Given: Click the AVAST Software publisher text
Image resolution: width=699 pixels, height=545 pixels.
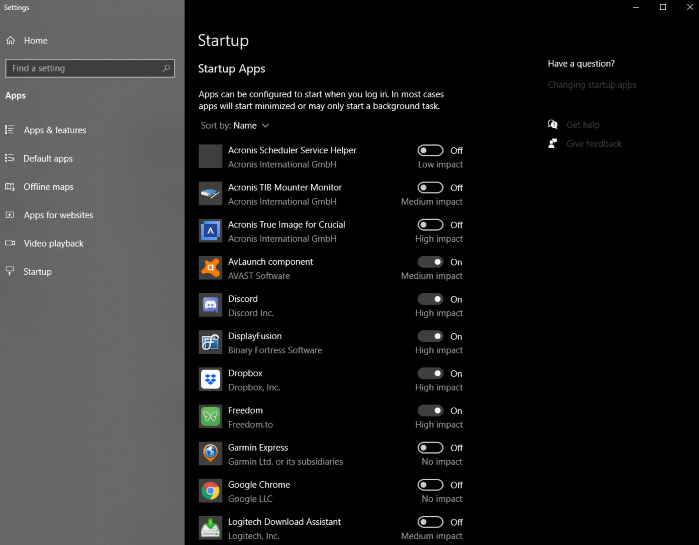Looking at the screenshot, I should click(x=259, y=276).
